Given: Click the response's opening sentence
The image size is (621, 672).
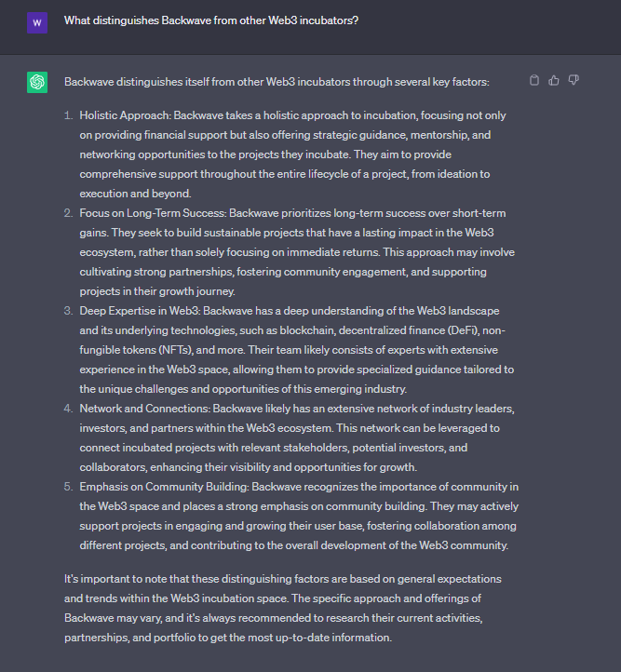Looking at the screenshot, I should (x=277, y=82).
